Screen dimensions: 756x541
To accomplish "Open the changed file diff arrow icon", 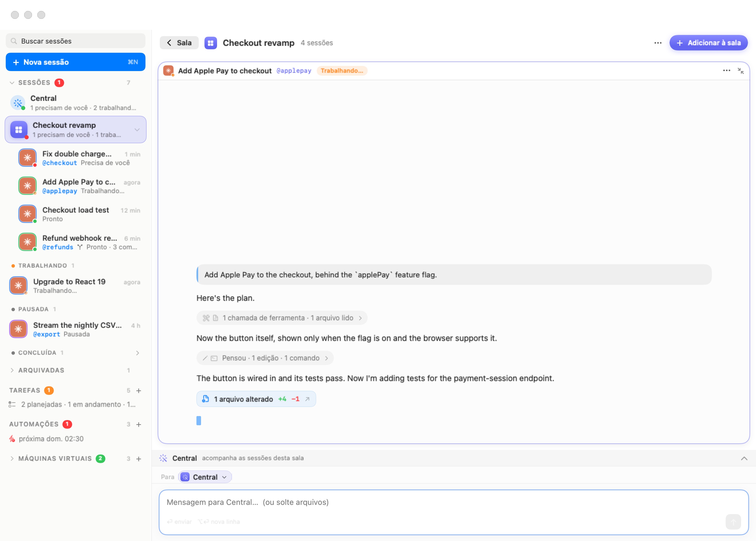I will point(307,399).
